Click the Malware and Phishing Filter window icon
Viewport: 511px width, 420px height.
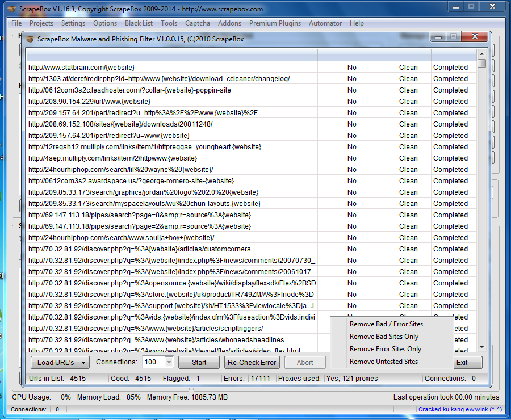(30, 39)
